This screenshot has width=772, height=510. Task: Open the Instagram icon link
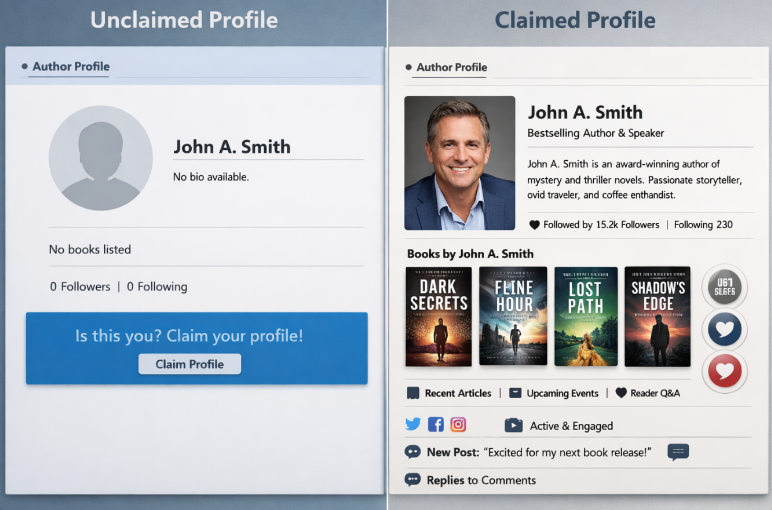458,425
